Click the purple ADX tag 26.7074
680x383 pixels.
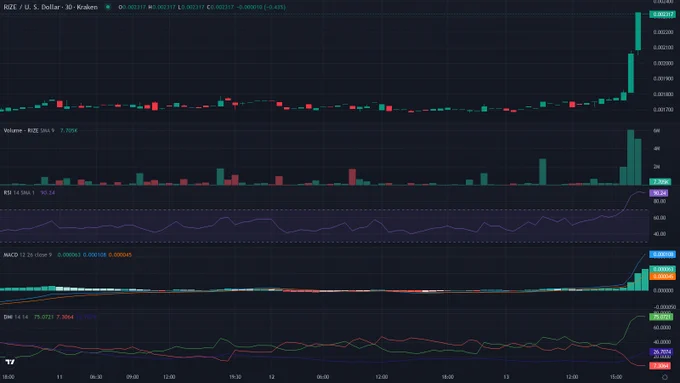pyautogui.click(x=661, y=352)
